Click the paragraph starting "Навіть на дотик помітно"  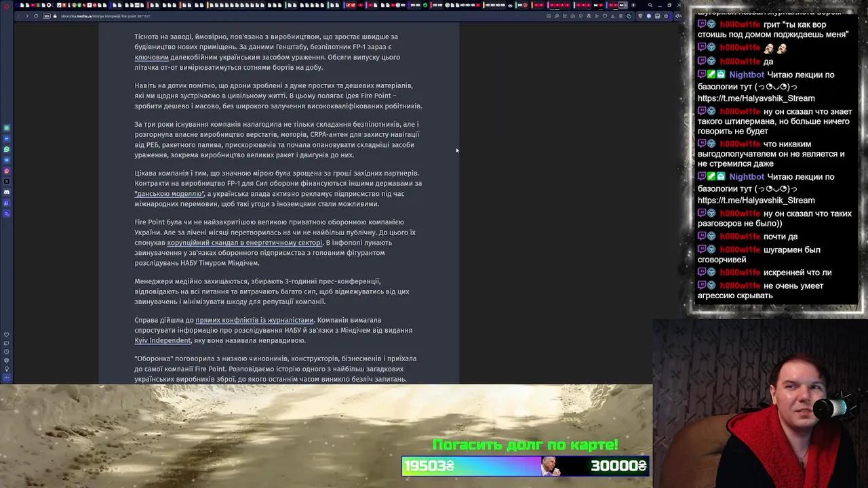point(278,96)
